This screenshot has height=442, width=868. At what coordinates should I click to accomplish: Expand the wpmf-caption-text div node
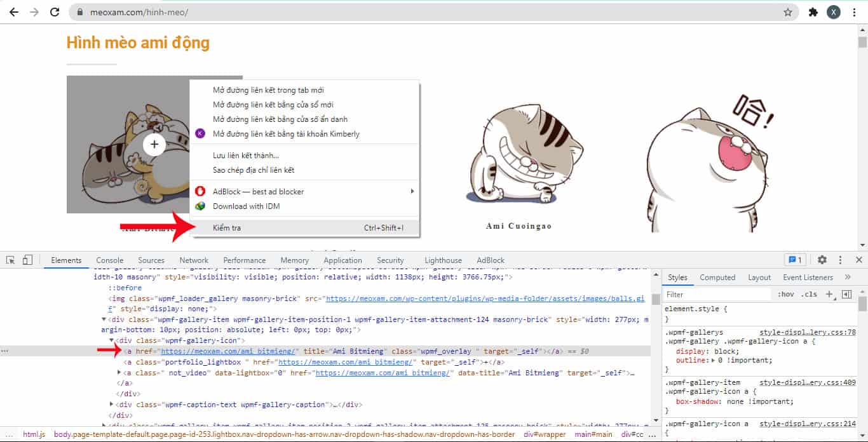(112, 405)
